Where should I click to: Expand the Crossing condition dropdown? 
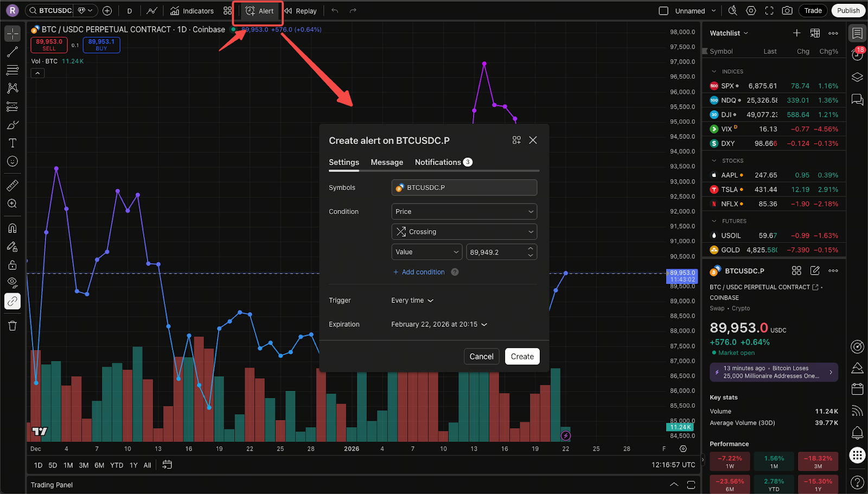tap(464, 232)
